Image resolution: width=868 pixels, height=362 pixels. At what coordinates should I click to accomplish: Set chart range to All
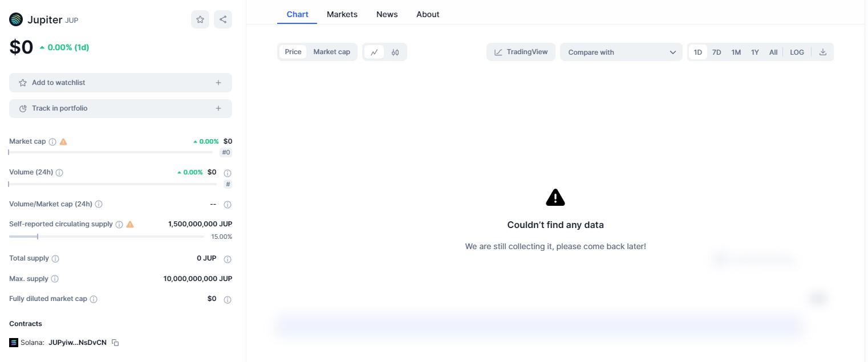tap(773, 52)
